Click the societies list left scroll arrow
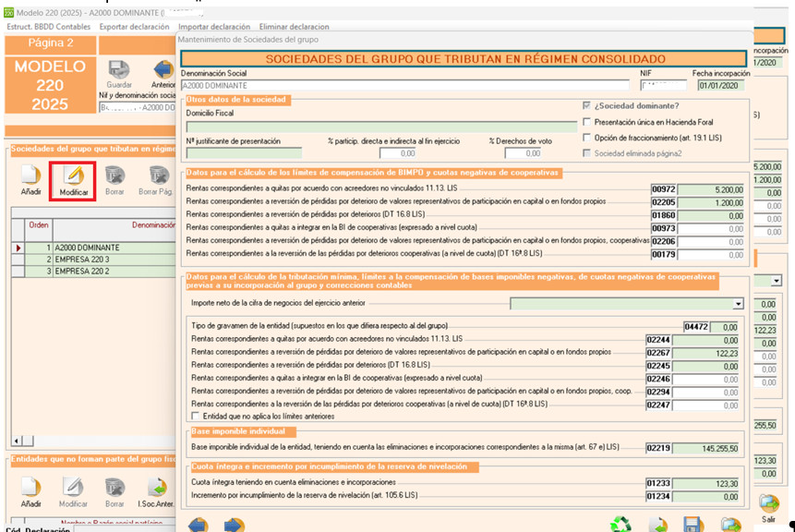This screenshot has width=795, height=532. point(17,441)
